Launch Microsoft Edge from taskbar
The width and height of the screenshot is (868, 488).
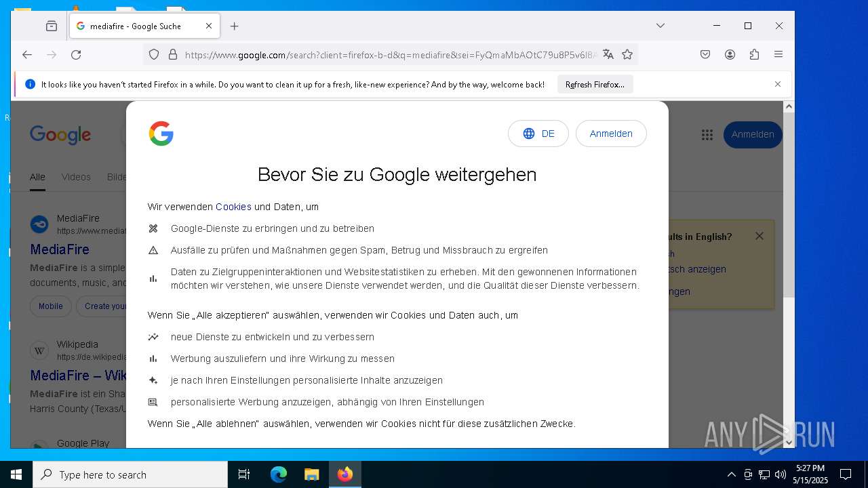tap(279, 474)
